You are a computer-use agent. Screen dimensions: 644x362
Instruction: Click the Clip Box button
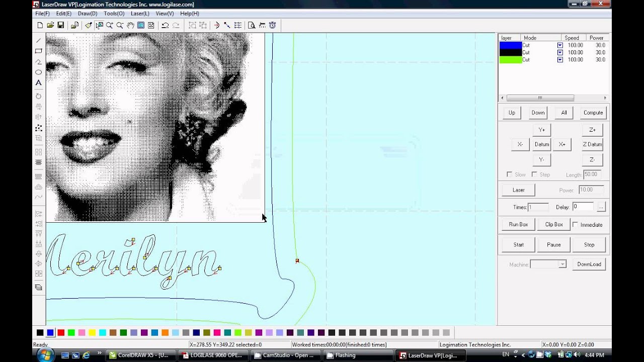coord(554,225)
